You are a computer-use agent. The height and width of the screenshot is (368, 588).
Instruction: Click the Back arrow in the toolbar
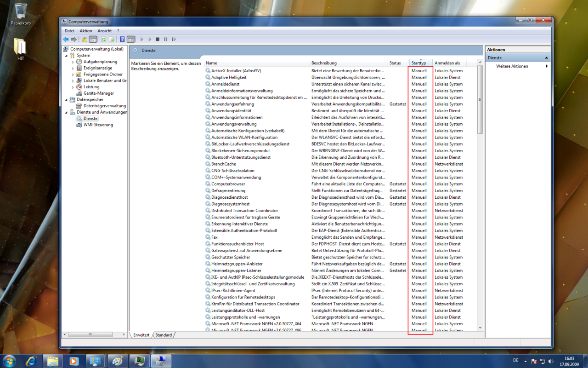pos(66,40)
